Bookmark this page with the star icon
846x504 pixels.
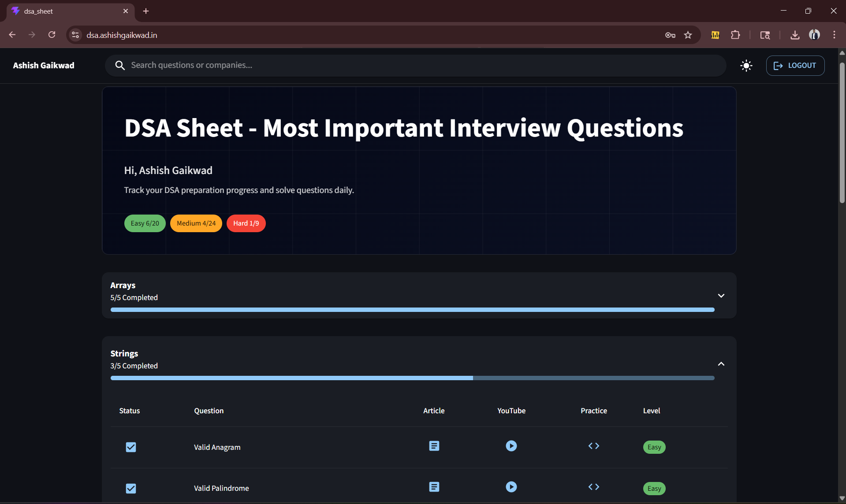click(688, 35)
